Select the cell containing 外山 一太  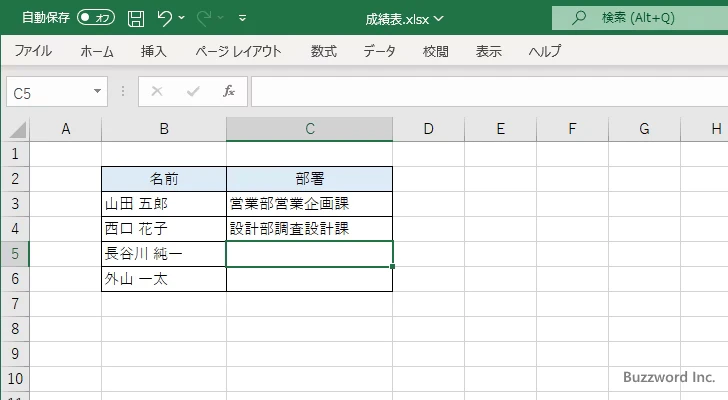click(x=164, y=279)
